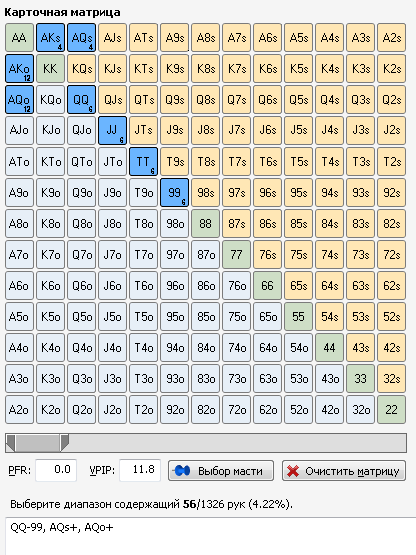Click the blue suit-selection icon
Viewport: 416px width, 555px height.
pos(182,471)
